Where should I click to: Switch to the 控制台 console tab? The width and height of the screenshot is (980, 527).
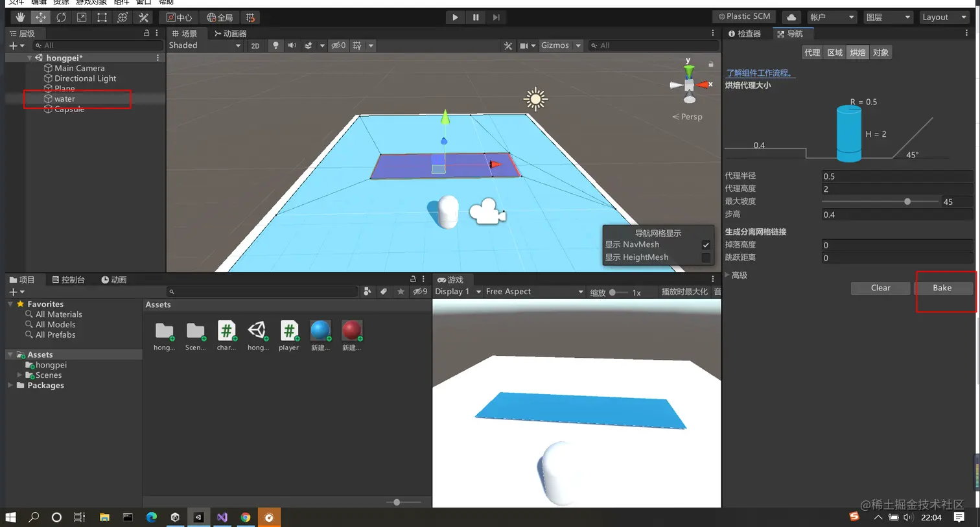(x=68, y=280)
